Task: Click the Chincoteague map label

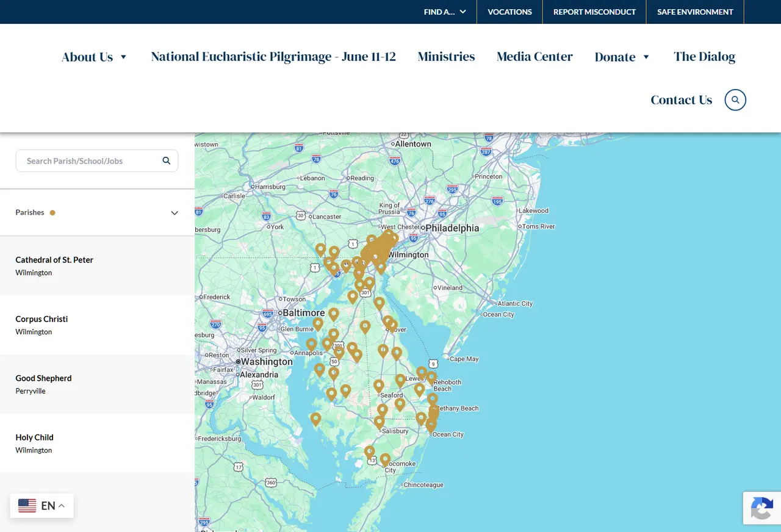Action: point(423,485)
